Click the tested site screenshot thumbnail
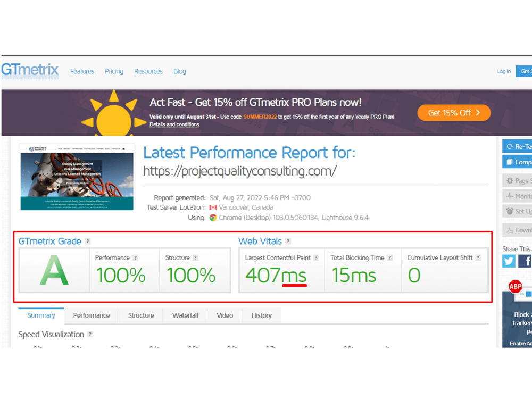This screenshot has height=399, width=532. tap(77, 178)
